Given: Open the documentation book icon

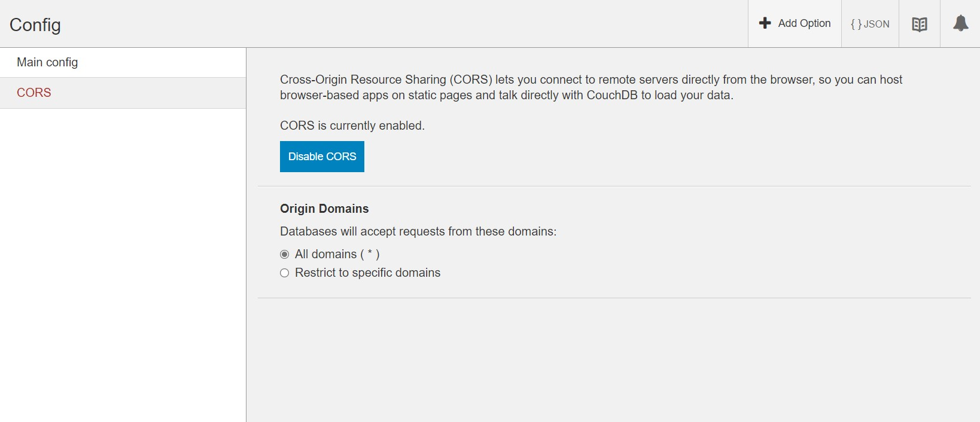Looking at the screenshot, I should coord(920,24).
